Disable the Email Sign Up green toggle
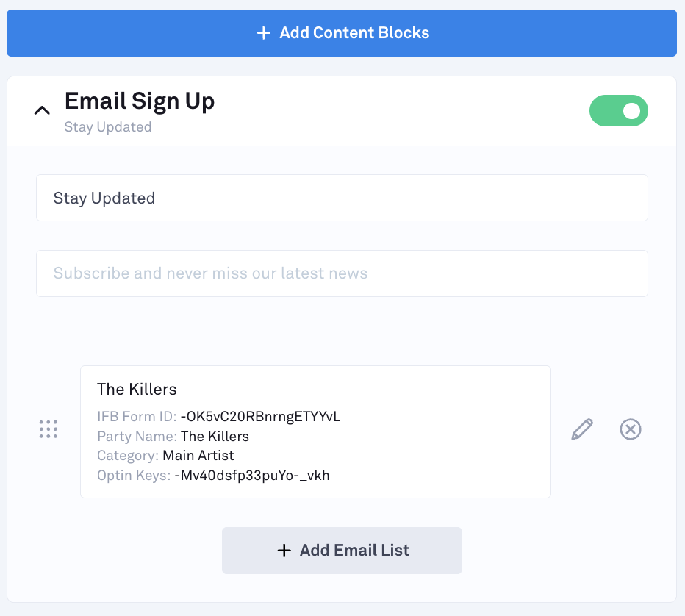Screen dimensions: 685x616 (x=619, y=110)
